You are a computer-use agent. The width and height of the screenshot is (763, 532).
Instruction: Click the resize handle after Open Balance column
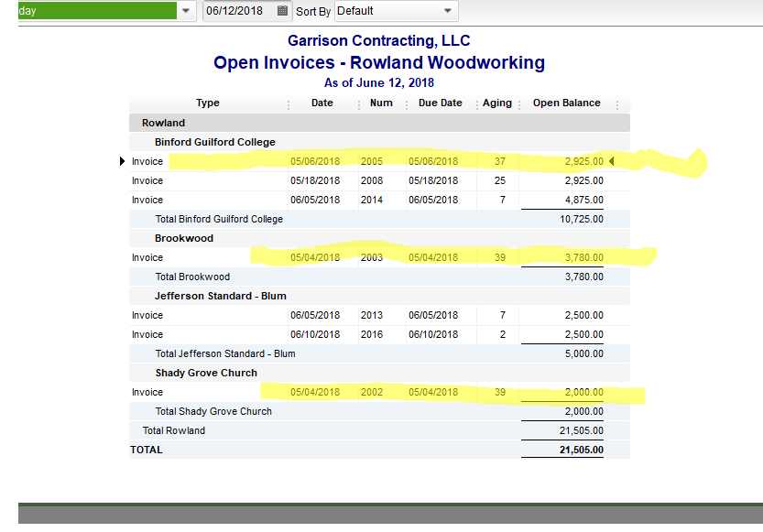pos(617,104)
